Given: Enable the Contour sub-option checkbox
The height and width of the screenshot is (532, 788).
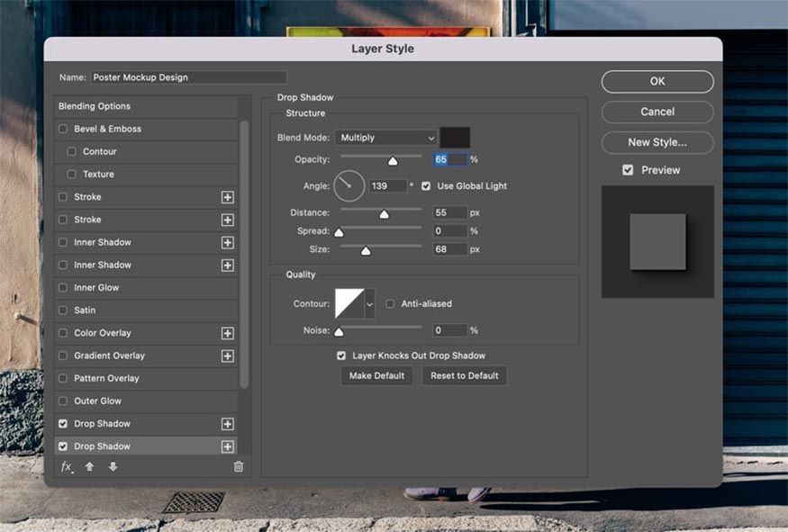Looking at the screenshot, I should point(71,152).
